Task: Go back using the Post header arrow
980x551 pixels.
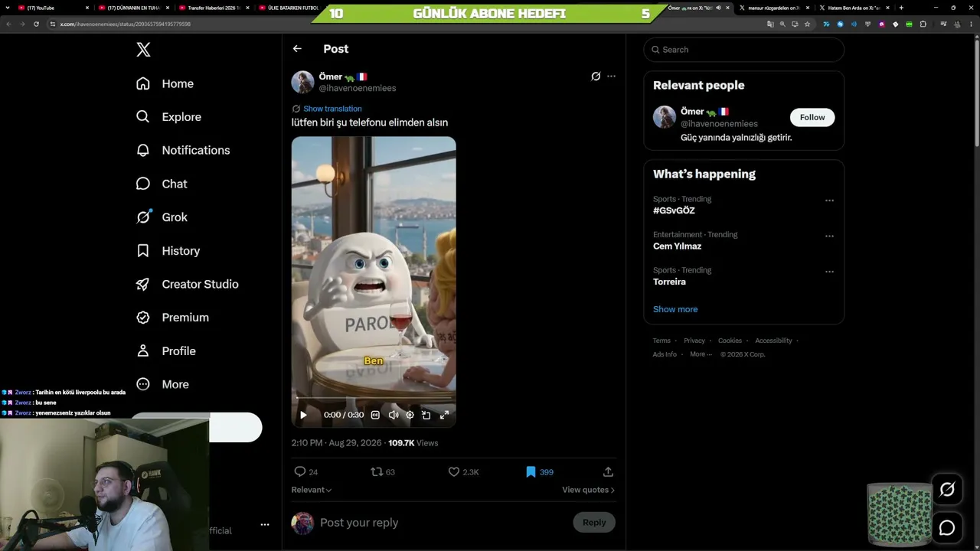Action: pyautogui.click(x=297, y=49)
